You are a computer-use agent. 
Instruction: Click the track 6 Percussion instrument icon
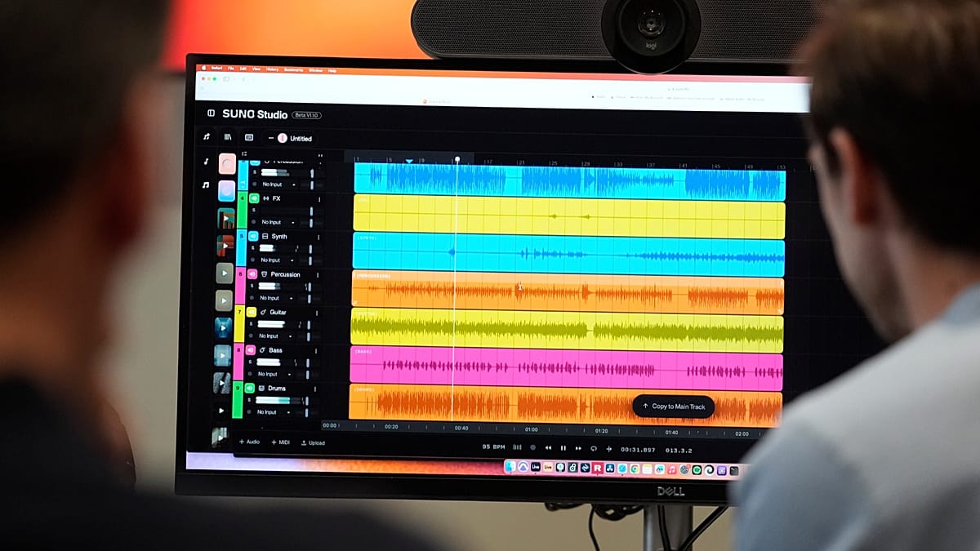coord(264,274)
